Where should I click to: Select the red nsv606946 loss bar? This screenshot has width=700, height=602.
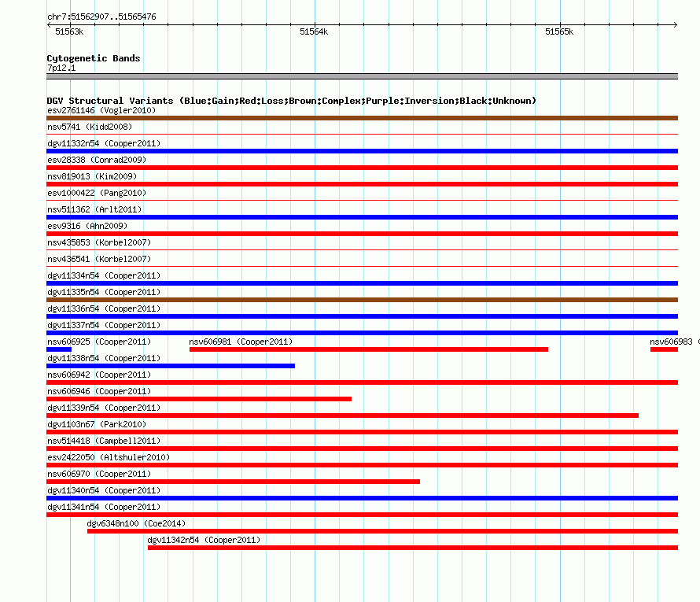coord(199,399)
